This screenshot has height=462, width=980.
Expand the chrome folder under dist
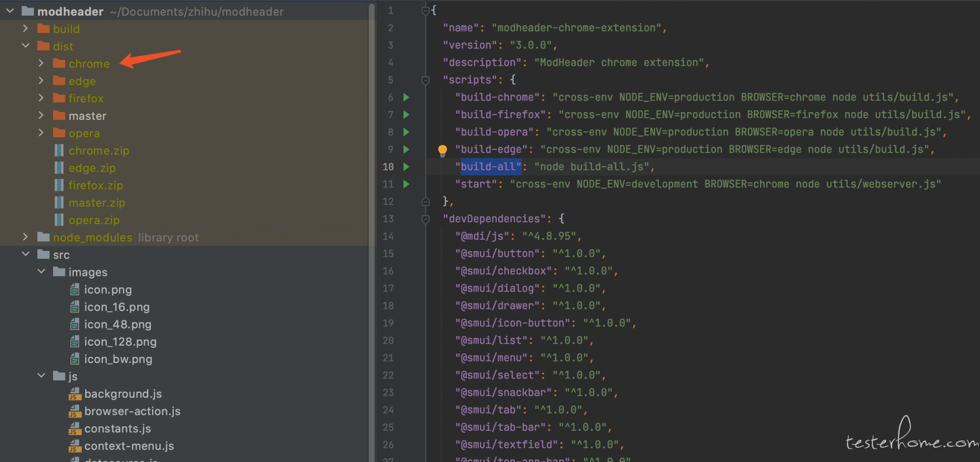[41, 63]
